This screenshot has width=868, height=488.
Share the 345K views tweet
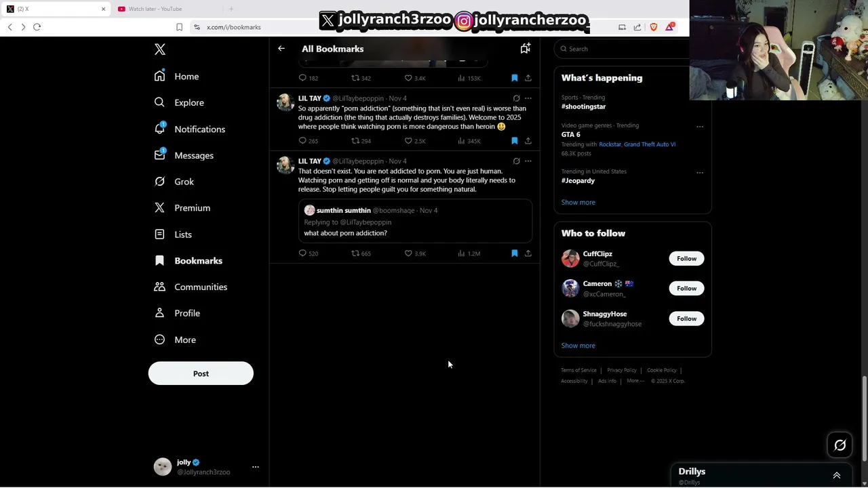coord(528,141)
